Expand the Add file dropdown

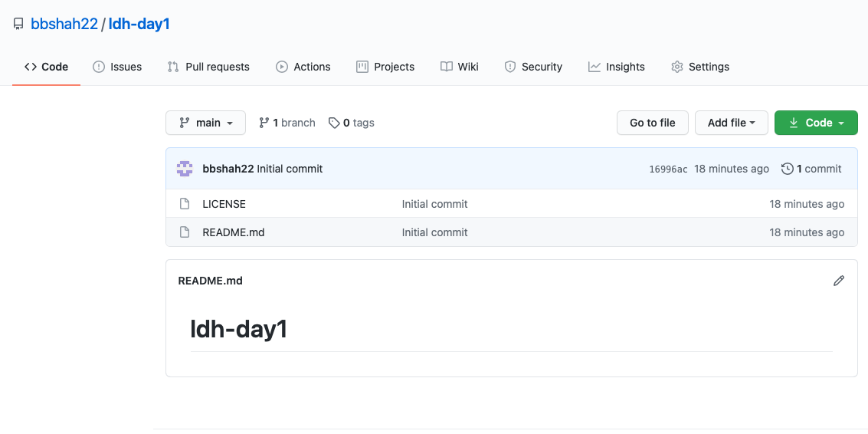tap(732, 123)
